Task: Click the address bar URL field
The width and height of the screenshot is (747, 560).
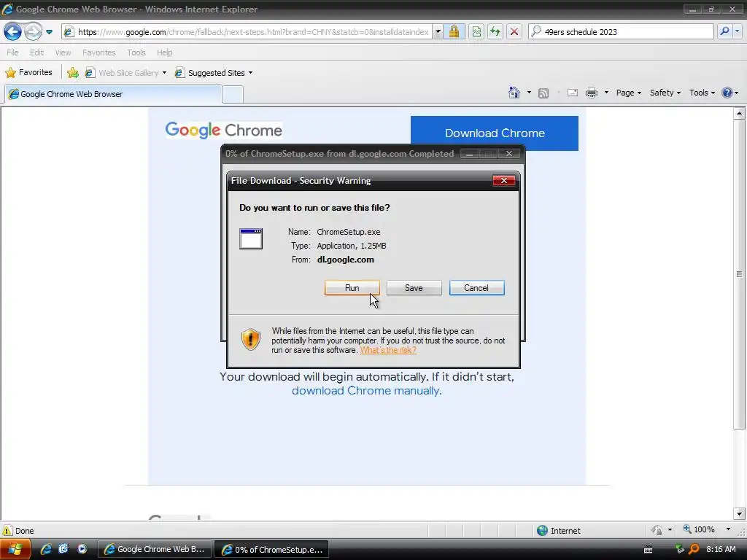Action: tap(247, 32)
